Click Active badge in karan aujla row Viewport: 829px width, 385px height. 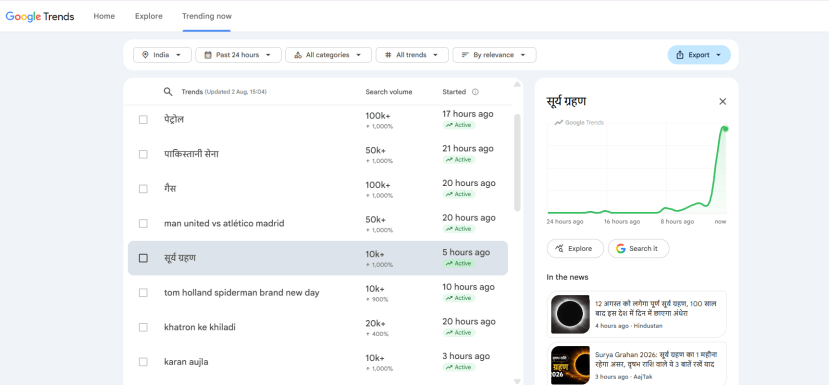click(459, 367)
